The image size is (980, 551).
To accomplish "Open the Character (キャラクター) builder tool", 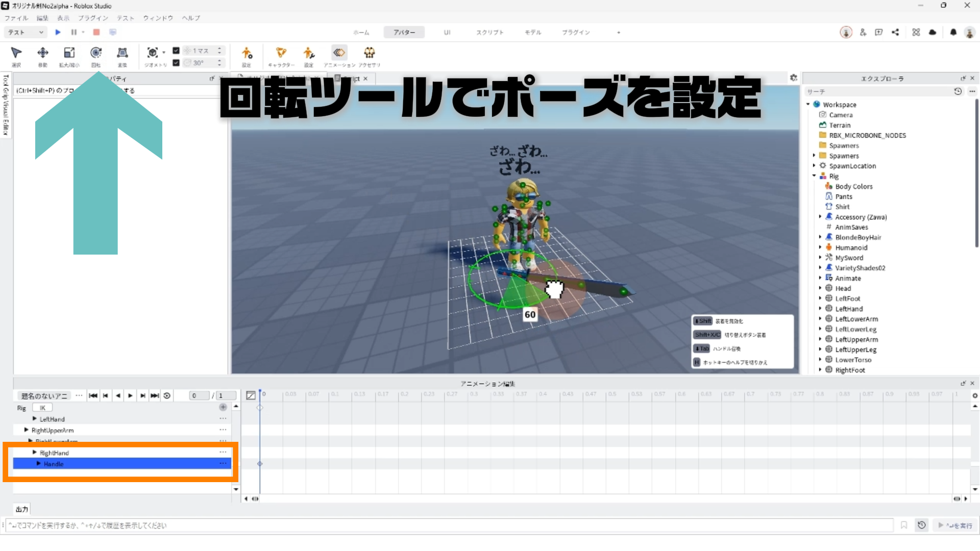I will pyautogui.click(x=281, y=53).
